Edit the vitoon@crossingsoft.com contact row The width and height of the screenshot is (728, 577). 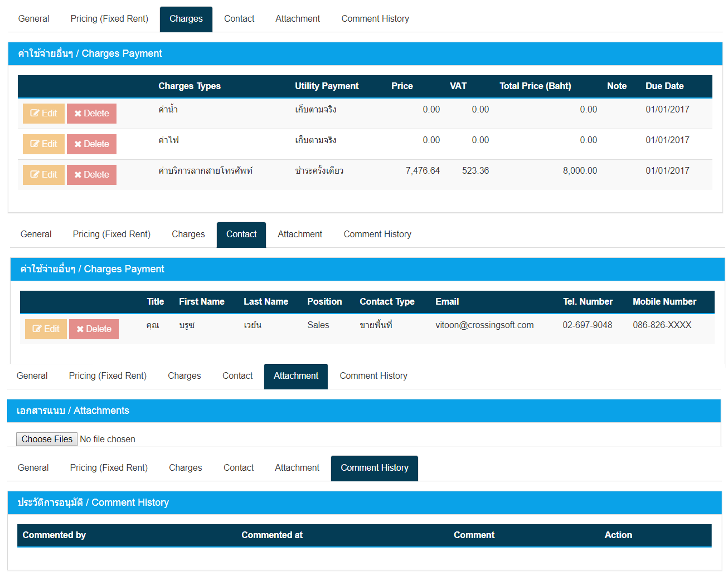click(46, 329)
